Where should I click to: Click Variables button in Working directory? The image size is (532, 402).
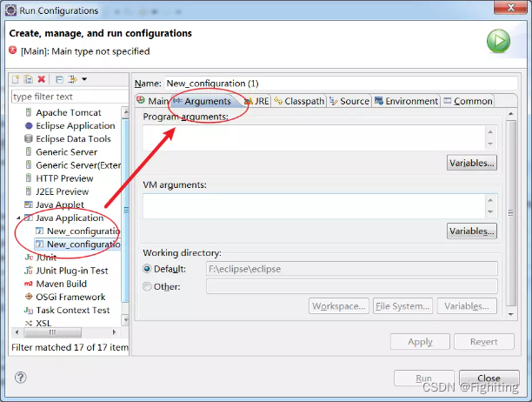click(x=467, y=306)
